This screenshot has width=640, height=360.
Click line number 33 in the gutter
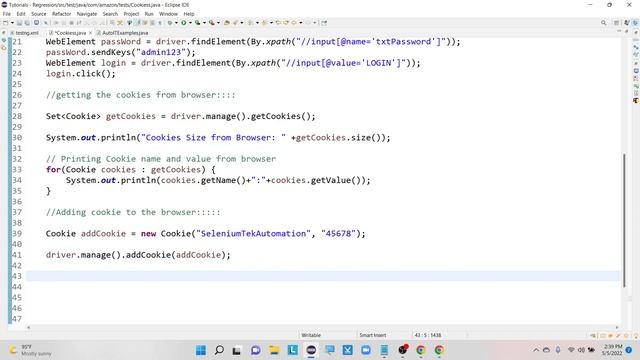pos(17,169)
